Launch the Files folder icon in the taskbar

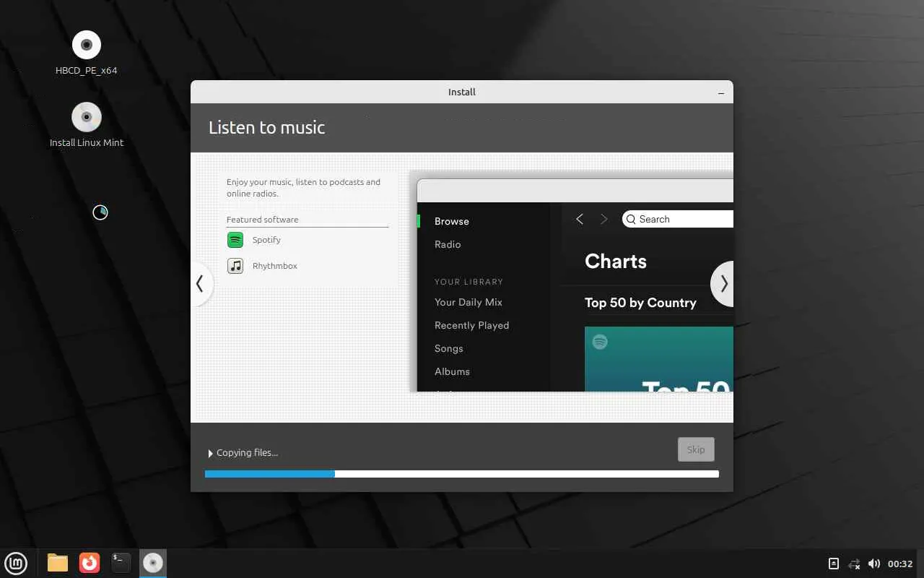tap(58, 563)
